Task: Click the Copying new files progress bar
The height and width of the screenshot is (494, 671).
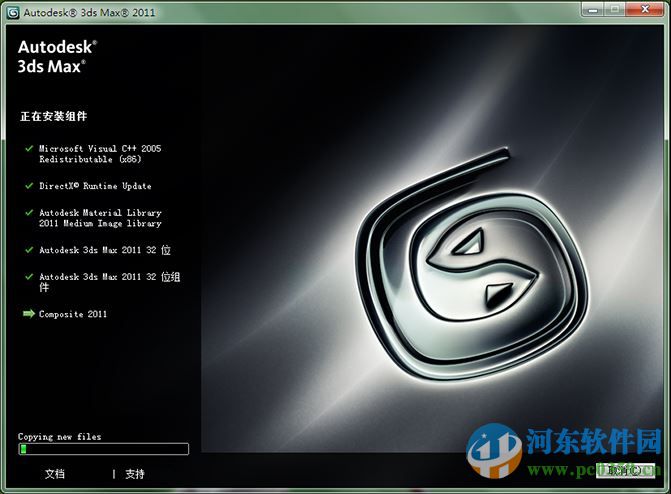Action: coord(103,449)
